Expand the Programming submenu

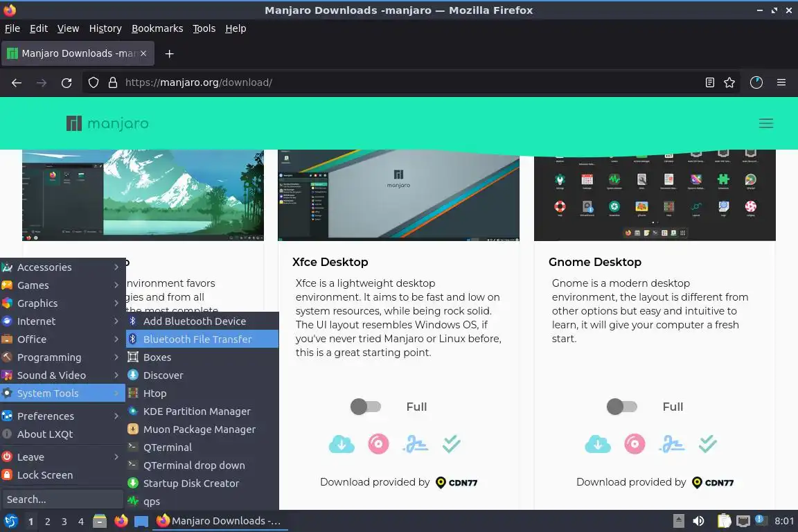(x=62, y=357)
